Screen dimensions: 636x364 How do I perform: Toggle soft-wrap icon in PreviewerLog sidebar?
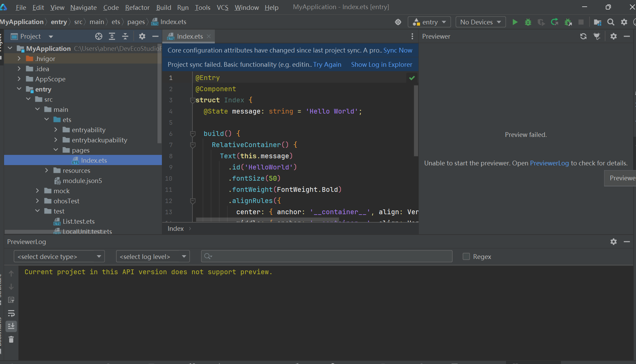coord(11,313)
